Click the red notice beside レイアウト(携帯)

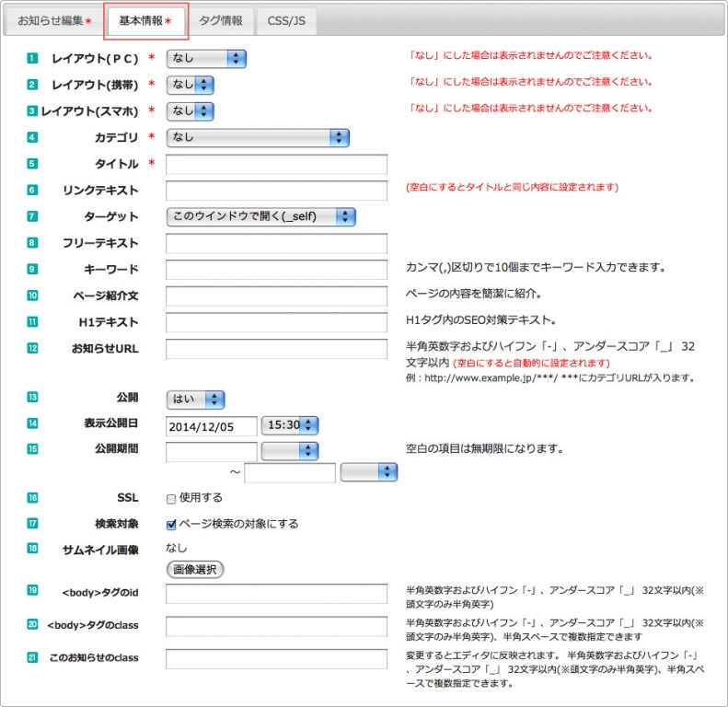[529, 82]
